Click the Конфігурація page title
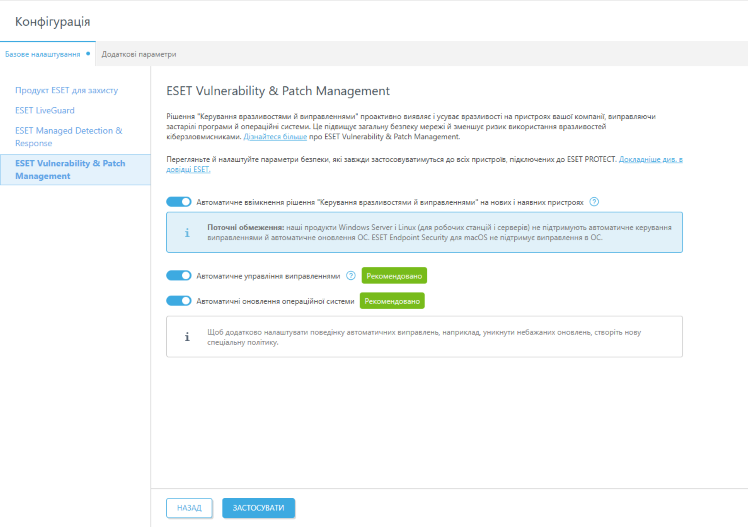The height and width of the screenshot is (527, 748). [x=52, y=21]
